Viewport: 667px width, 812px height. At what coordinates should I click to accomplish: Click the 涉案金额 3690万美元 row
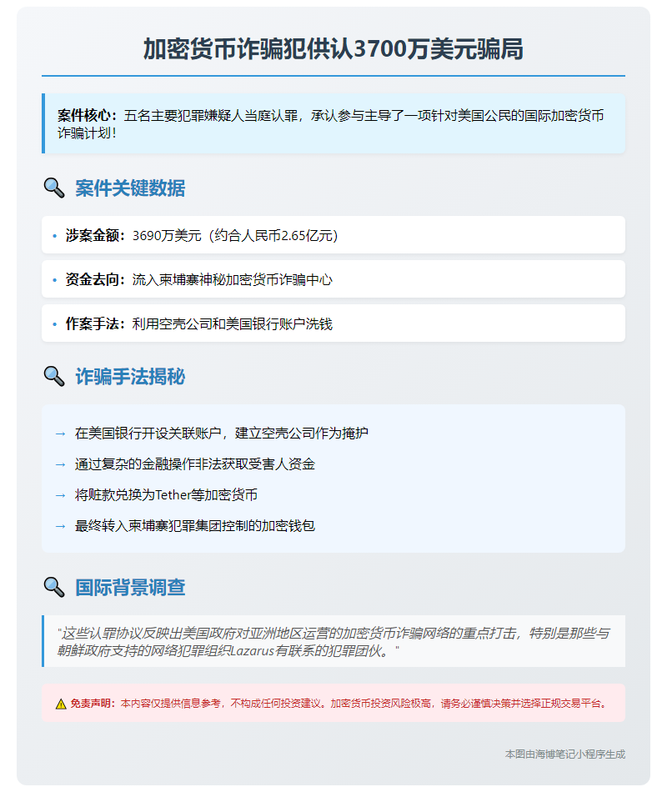[333, 235]
